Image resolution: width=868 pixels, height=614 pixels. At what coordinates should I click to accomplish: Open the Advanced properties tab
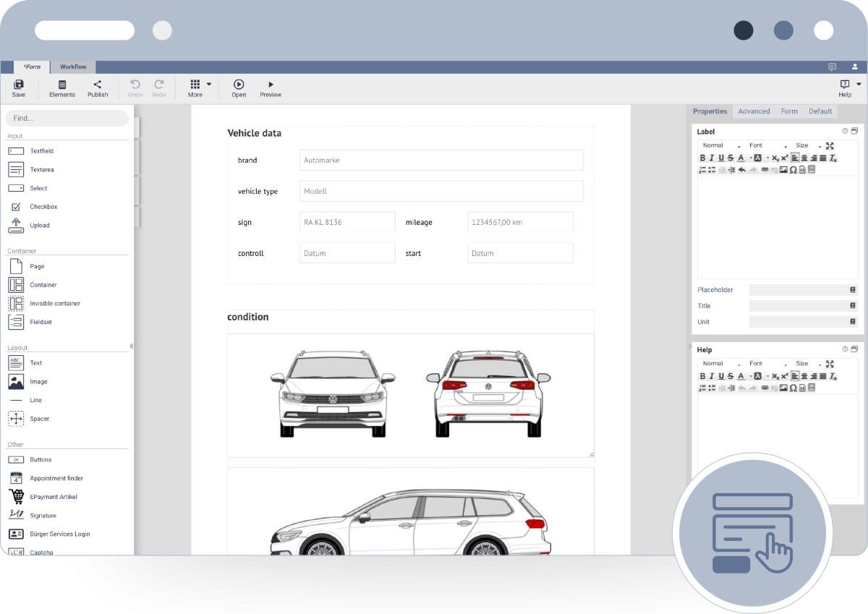click(754, 111)
